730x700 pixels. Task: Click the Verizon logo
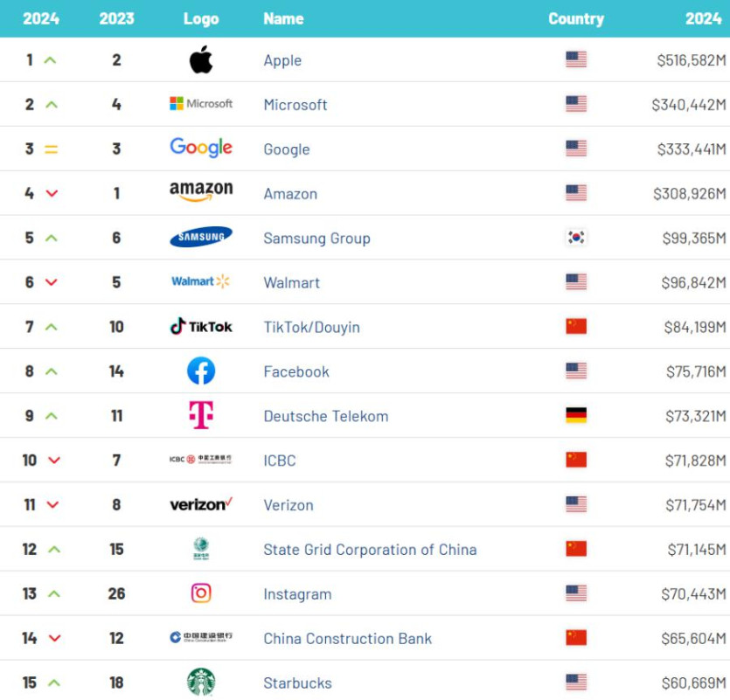201,504
